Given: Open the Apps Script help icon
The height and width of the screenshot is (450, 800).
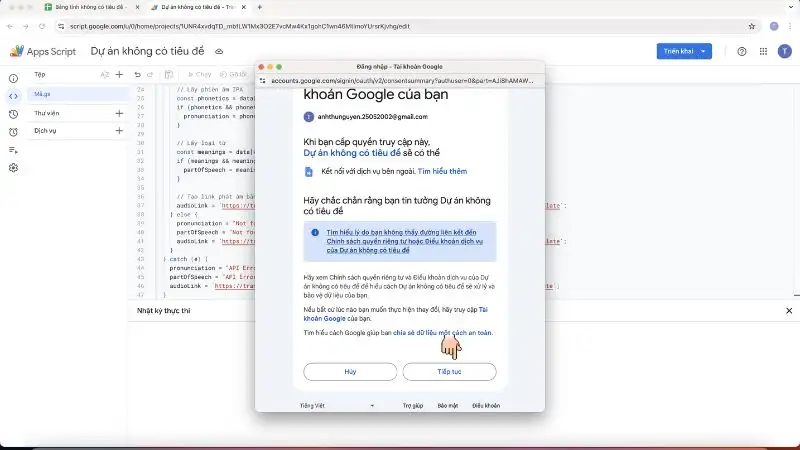Looking at the screenshot, I should click(742, 51).
